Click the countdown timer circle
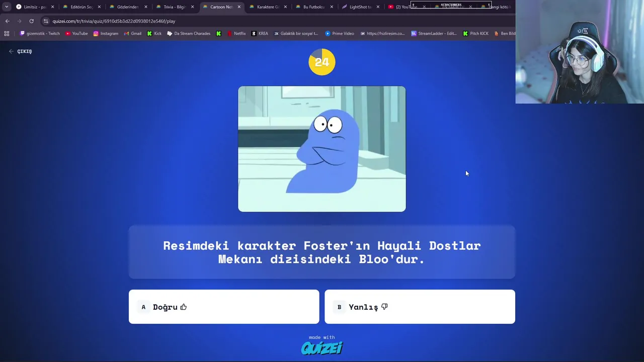This screenshot has width=644, height=362. point(322,62)
